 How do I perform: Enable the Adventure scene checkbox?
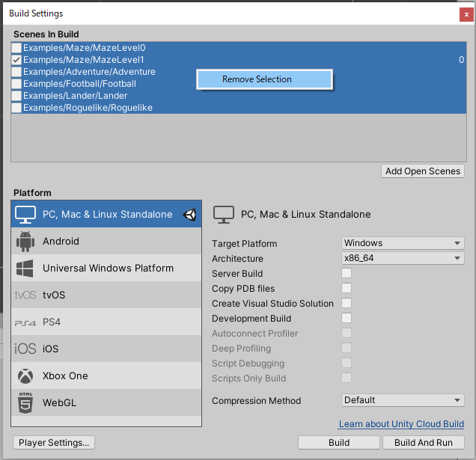pos(16,72)
